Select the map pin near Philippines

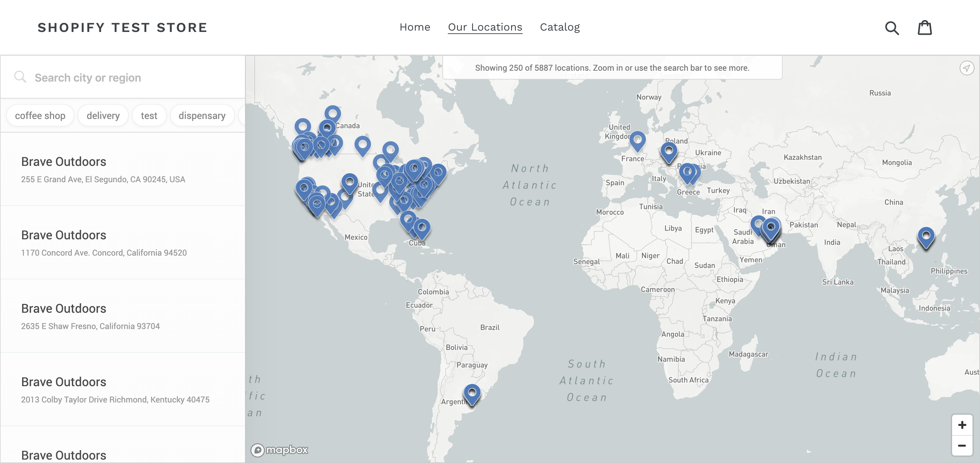tap(926, 236)
